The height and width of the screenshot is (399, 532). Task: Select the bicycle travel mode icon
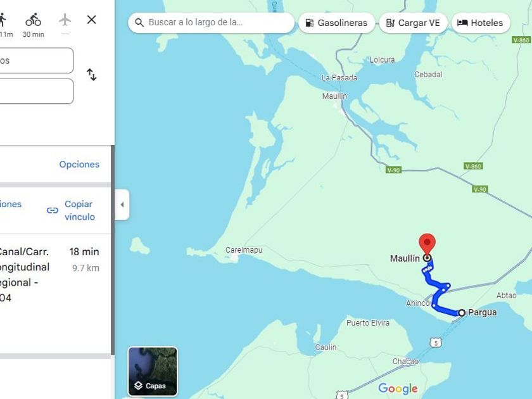point(33,20)
